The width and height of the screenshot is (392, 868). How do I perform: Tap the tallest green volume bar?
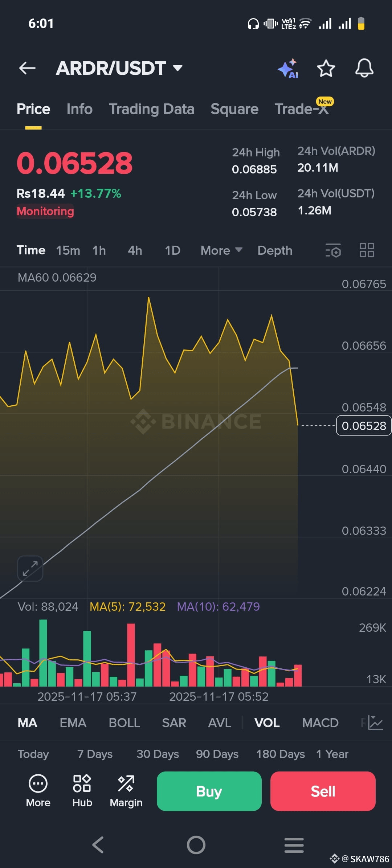(x=43, y=653)
